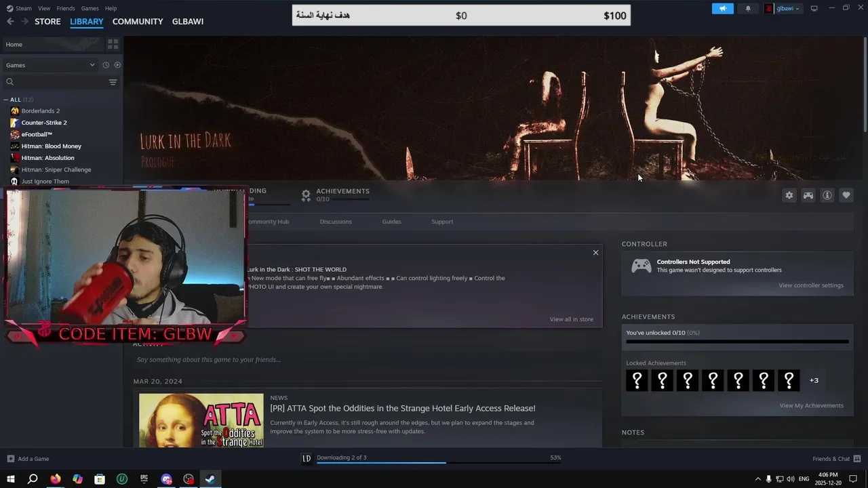This screenshot has height=488, width=868.
Task: Open Epic Games Launcher from the taskbar
Action: coord(144,479)
